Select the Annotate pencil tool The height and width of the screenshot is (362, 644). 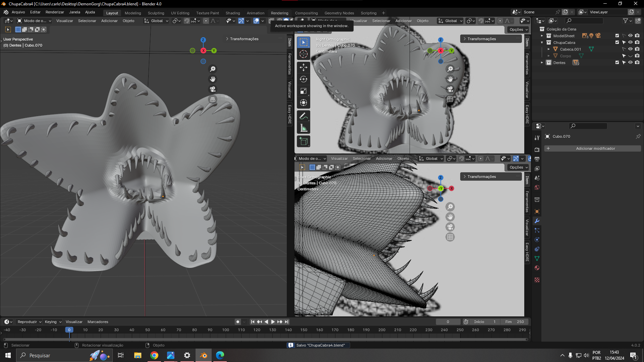pyautogui.click(x=303, y=116)
